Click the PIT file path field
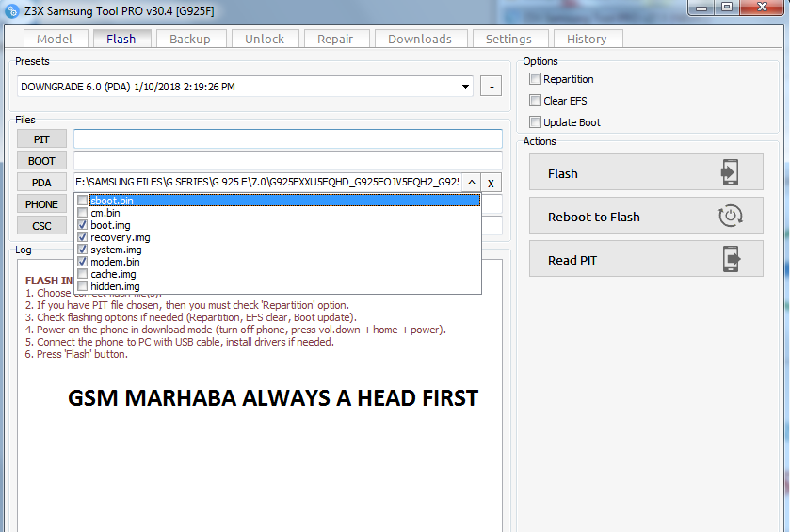The width and height of the screenshot is (790, 532). pyautogui.click(x=288, y=139)
